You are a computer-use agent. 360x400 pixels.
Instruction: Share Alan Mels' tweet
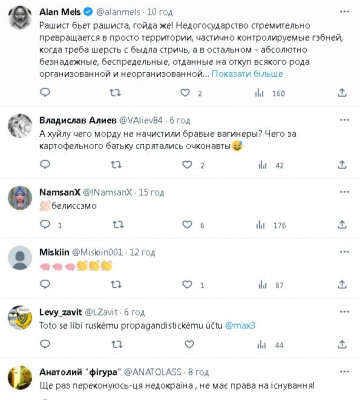pyautogui.click(x=342, y=93)
